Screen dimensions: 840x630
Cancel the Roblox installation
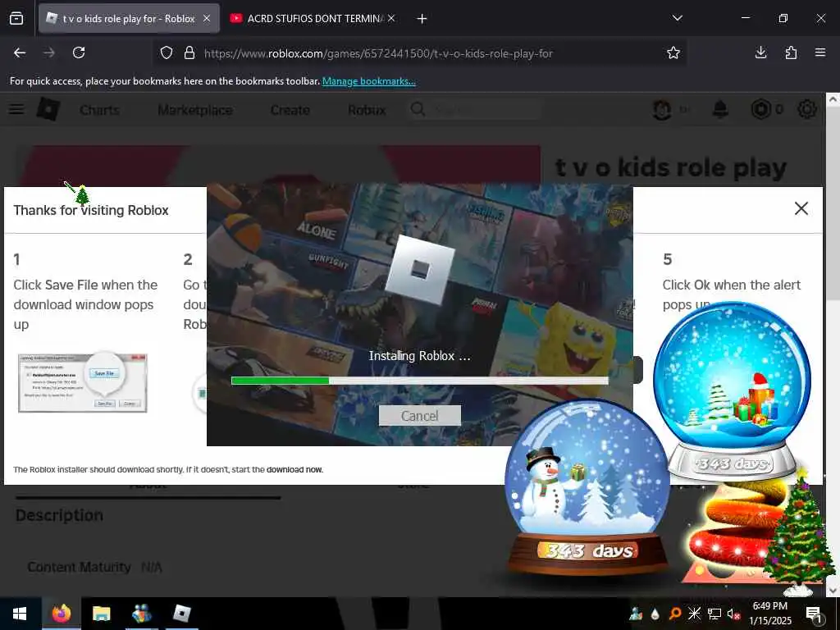419,416
